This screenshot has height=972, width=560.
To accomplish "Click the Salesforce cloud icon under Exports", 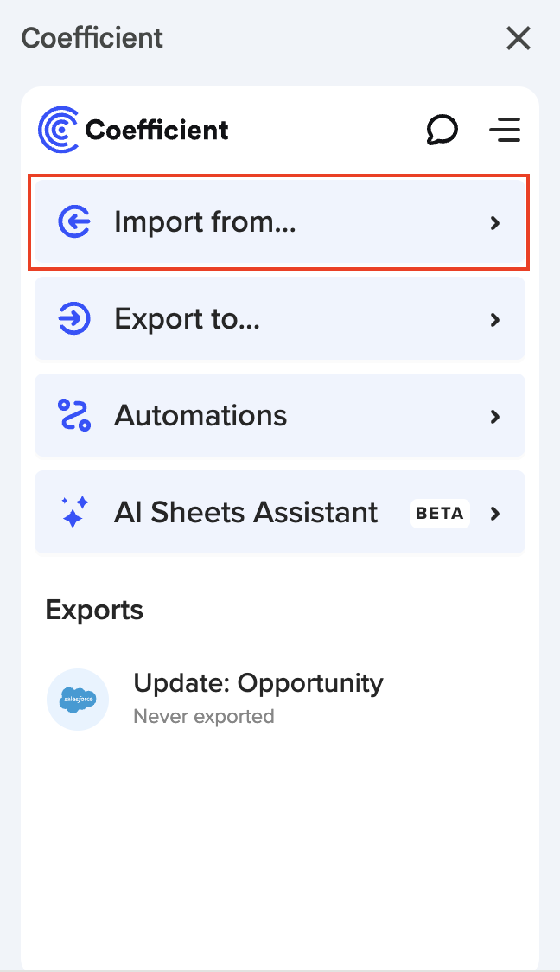I will point(78,700).
